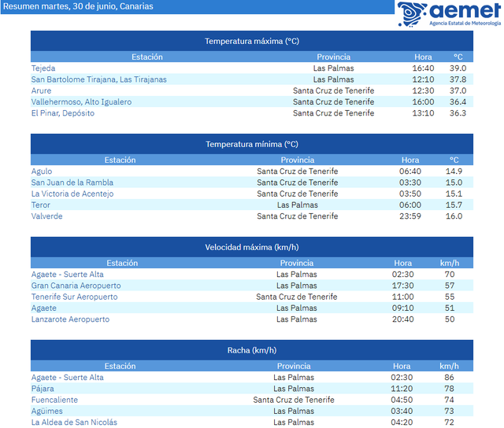This screenshot has width=504, height=428.
Task: Click km/h header in Velocidad máxima table
Action: coord(450,263)
